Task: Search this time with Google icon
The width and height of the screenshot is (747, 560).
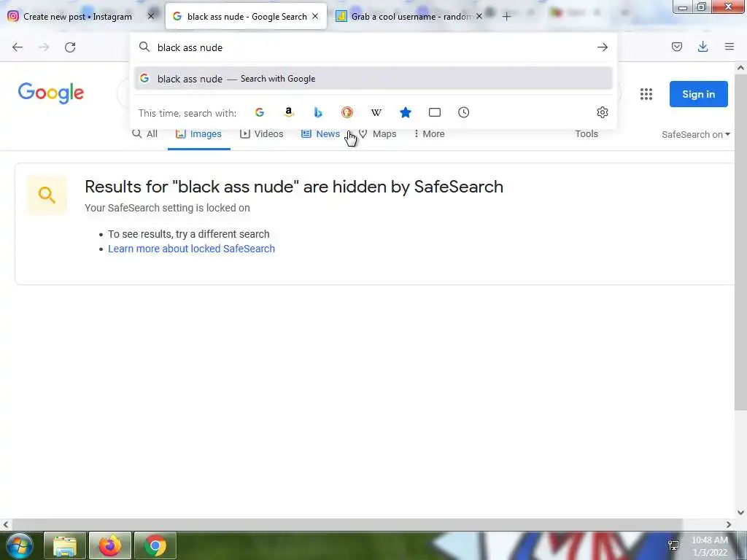Action: (260, 112)
